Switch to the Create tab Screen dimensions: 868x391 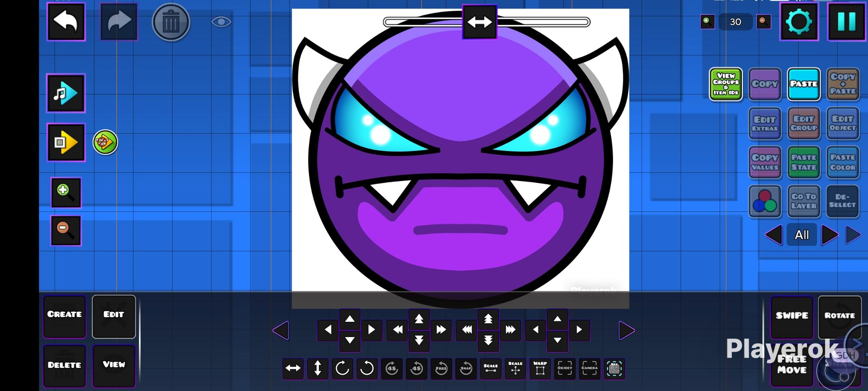[65, 316]
